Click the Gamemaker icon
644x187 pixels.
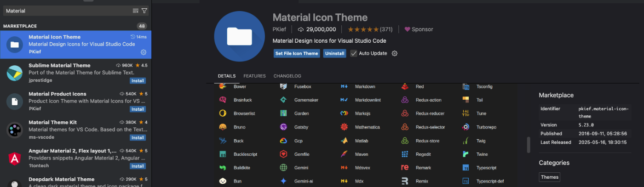(283, 100)
